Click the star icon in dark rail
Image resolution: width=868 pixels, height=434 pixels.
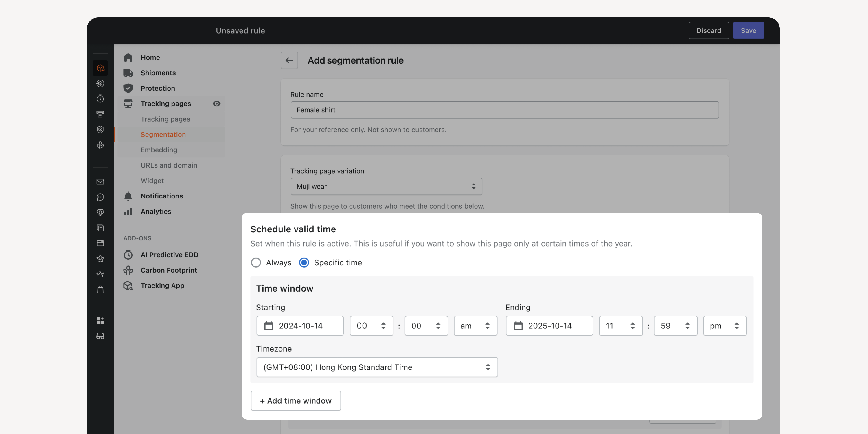100,259
